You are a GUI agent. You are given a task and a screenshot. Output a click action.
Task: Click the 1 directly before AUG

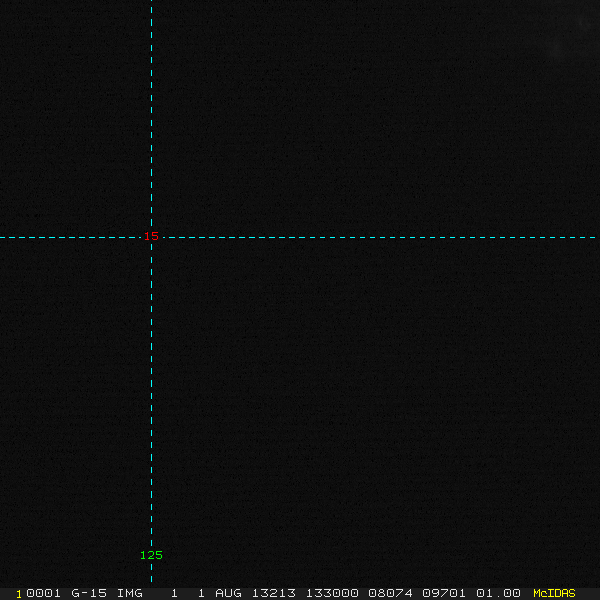pyautogui.click(x=201, y=593)
